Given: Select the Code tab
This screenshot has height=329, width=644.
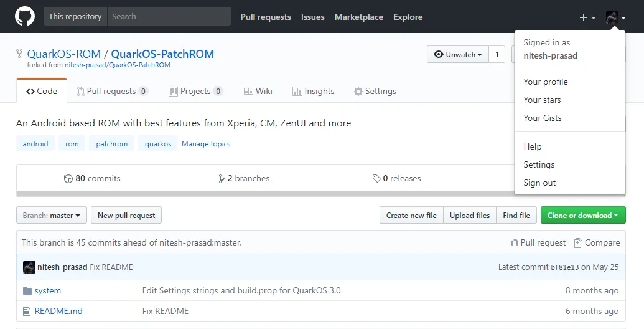Looking at the screenshot, I should point(42,91).
